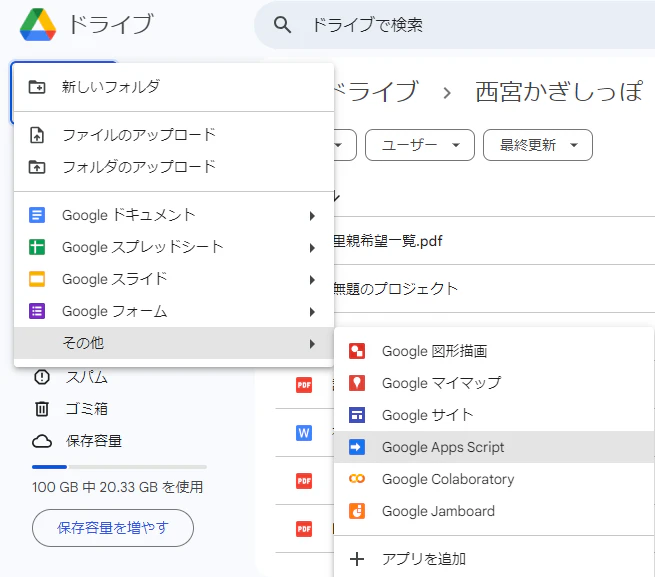The height and width of the screenshot is (577, 655).
Task: Open ゴミ箱 in sidebar
Action: tap(87, 409)
